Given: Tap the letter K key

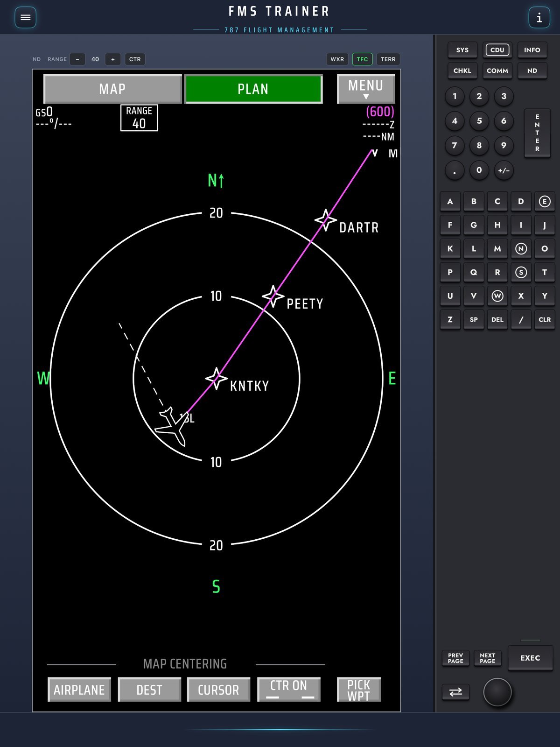Looking at the screenshot, I should tap(450, 248).
